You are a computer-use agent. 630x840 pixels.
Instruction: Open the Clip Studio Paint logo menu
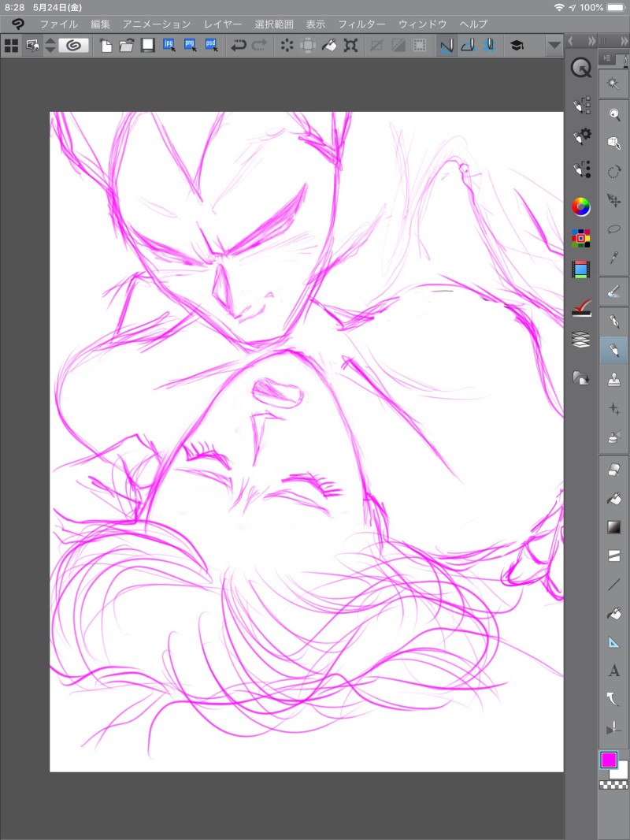[17, 24]
